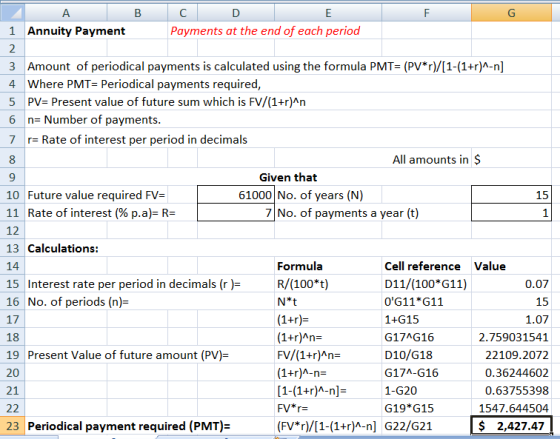Select column E header
The image size is (560, 439).
coord(328,13)
